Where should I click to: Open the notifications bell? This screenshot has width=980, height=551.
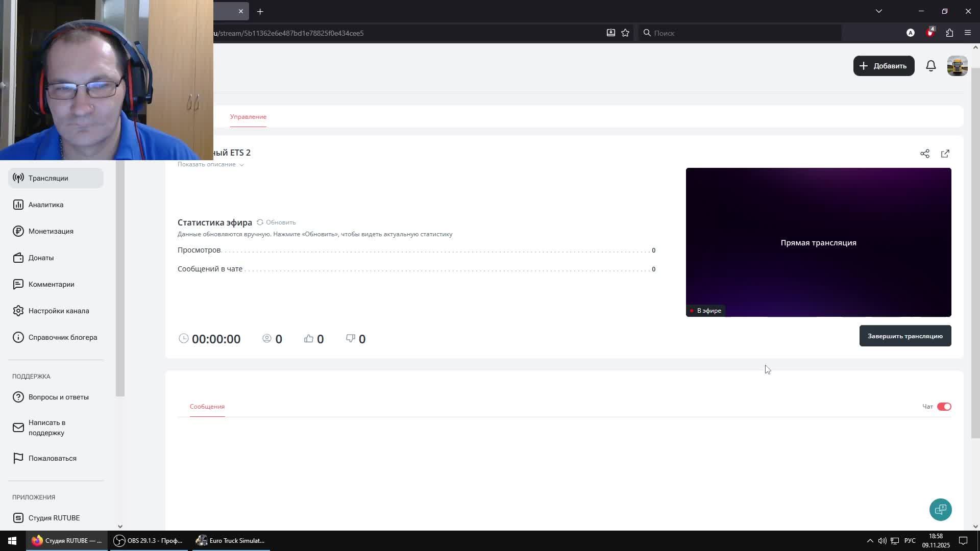point(930,66)
